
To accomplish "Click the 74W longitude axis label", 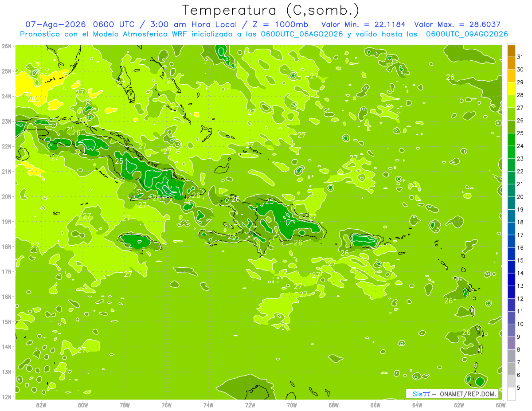I will point(208,405).
